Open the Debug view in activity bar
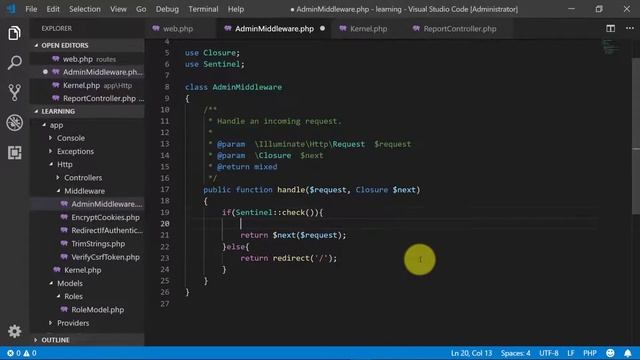The image size is (640, 360). [14, 122]
